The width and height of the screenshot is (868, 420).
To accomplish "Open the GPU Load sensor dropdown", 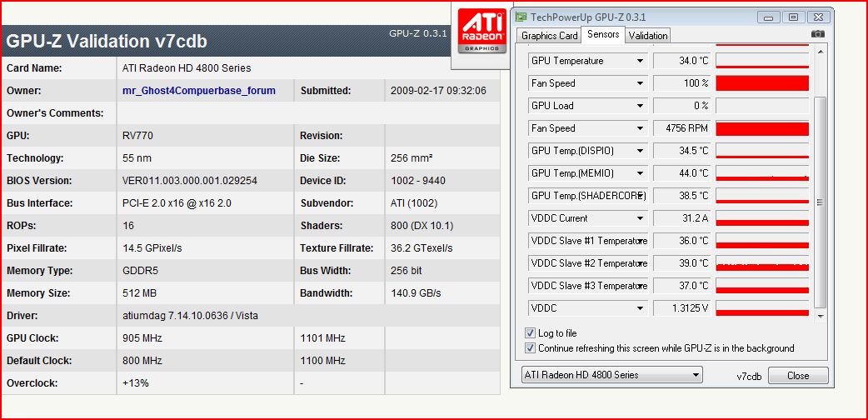I will (x=640, y=106).
